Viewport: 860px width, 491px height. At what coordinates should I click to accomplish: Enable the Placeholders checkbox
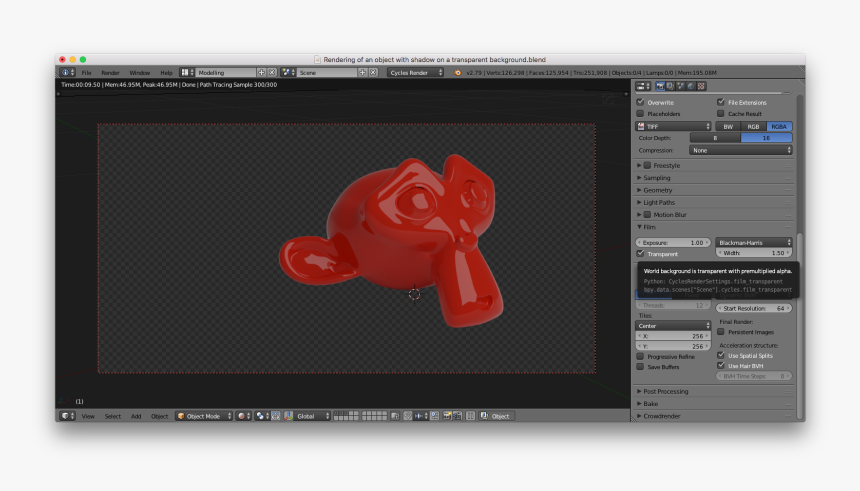click(x=641, y=114)
